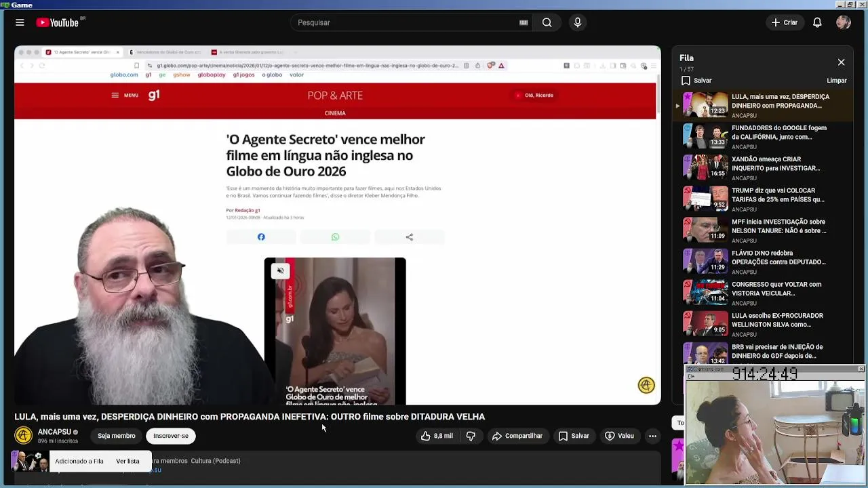Viewport: 868px width, 488px height.
Task: Click generic share icon in g1 article
Action: (x=409, y=237)
